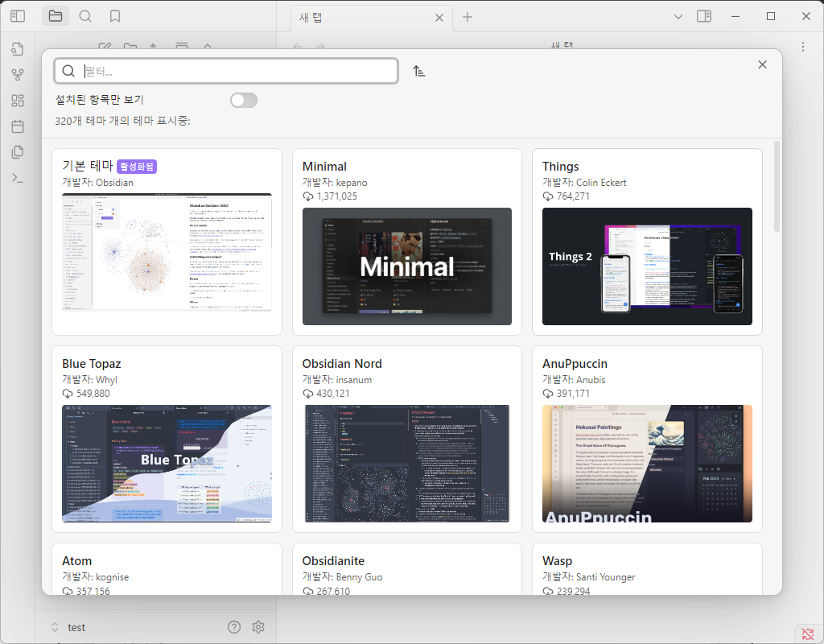Open the more options vertical dots
Image resolution: width=824 pixels, height=644 pixels.
click(802, 47)
